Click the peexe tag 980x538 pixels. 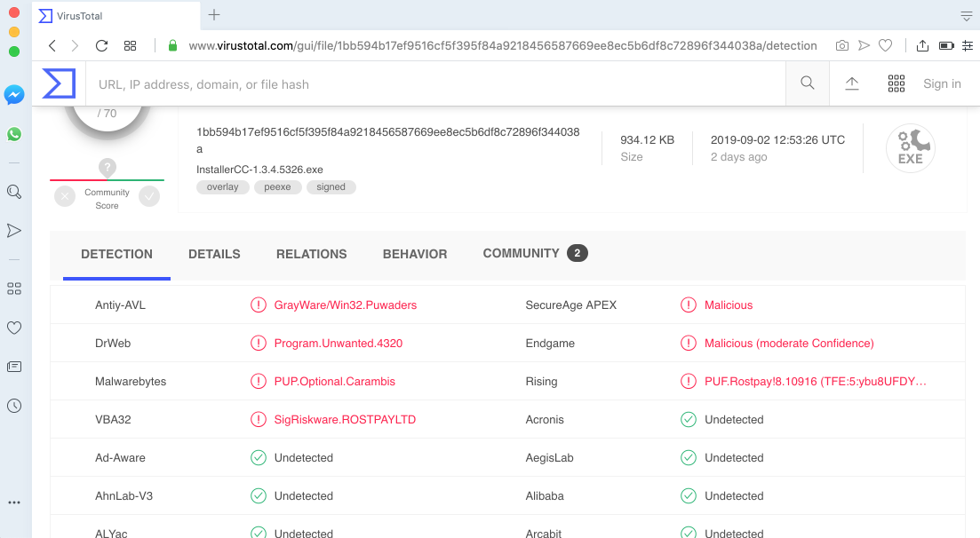(x=277, y=186)
